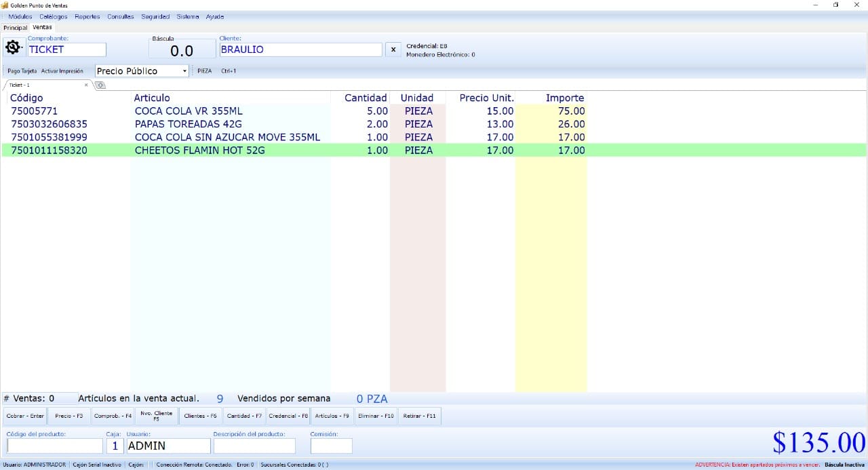Focus the Comisión field
Viewport: 868px width, 470px height.
pos(331,446)
